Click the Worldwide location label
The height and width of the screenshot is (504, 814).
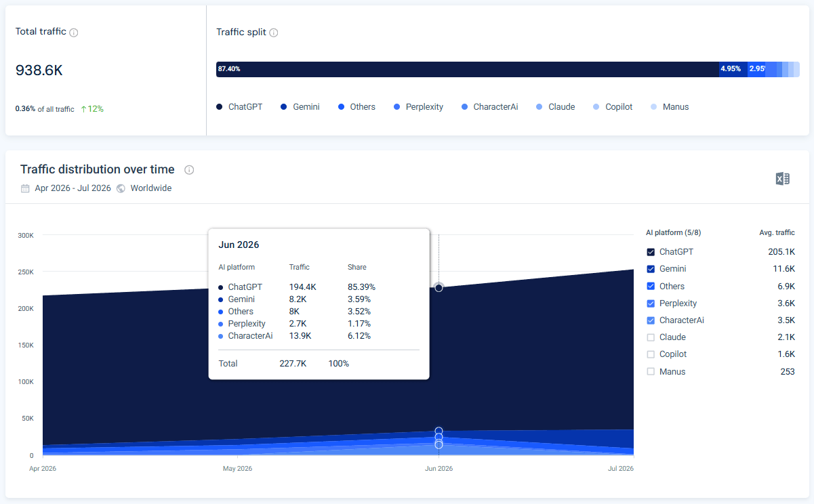pos(151,188)
